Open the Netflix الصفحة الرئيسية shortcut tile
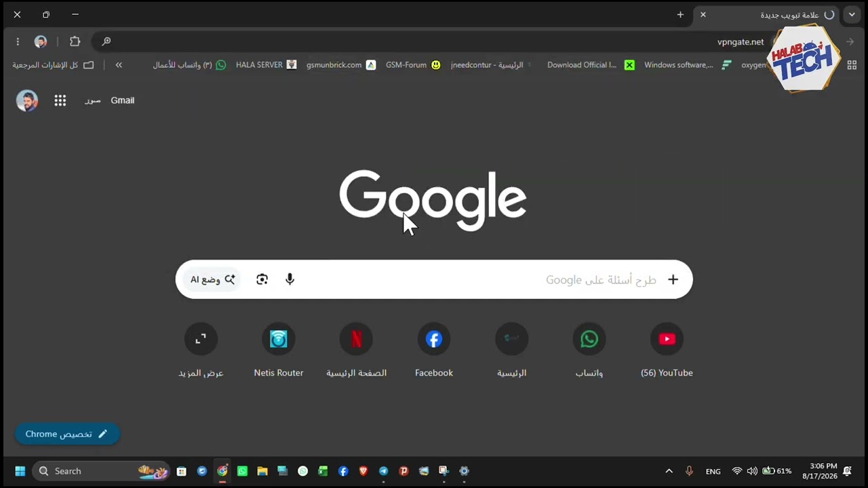This screenshot has height=488, width=868. coord(356,350)
